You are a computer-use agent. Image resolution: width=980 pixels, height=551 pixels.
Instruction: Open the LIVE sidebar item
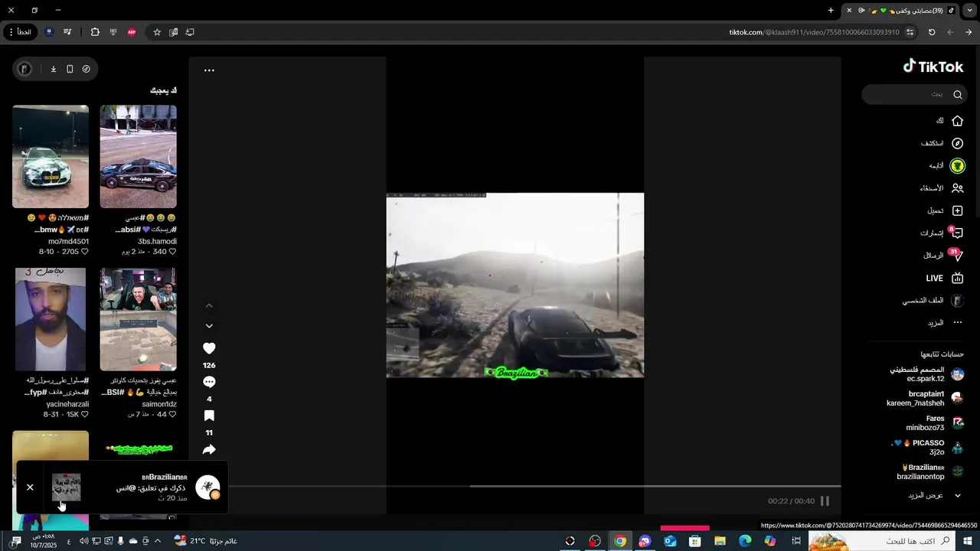(x=944, y=279)
